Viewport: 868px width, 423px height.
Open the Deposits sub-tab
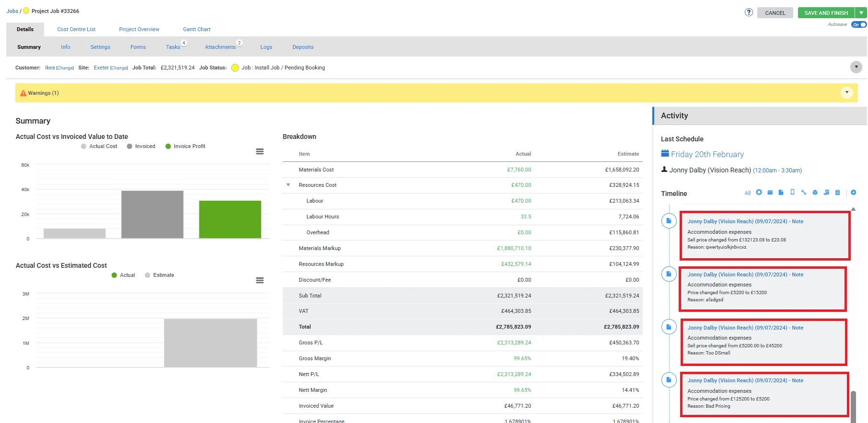click(x=303, y=47)
